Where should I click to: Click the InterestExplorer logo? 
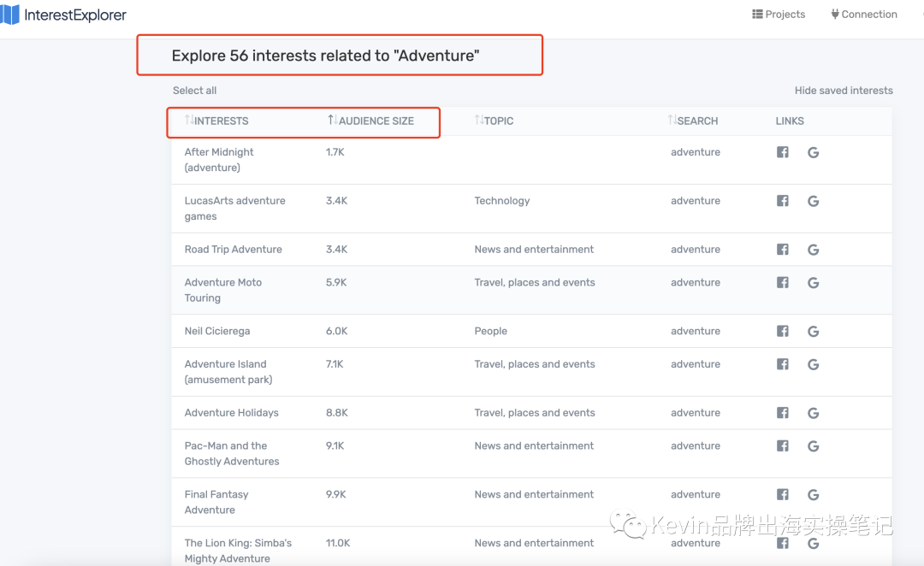click(x=64, y=15)
